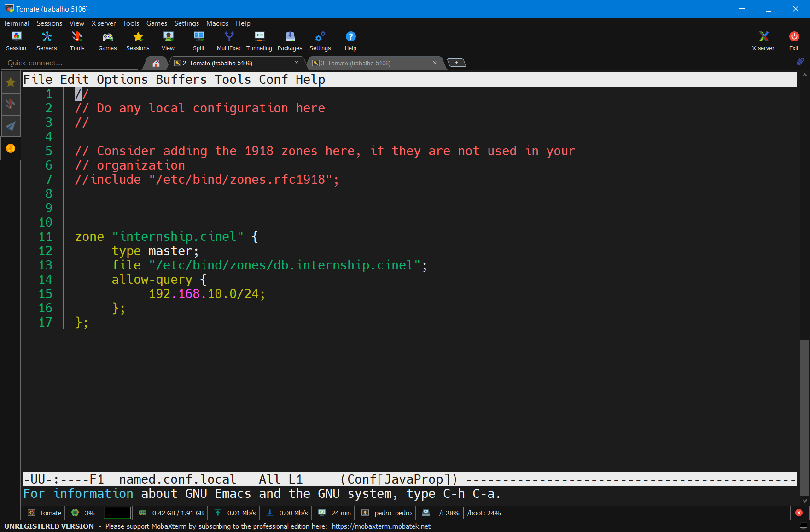Image resolution: width=810 pixels, height=532 pixels.
Task: Click the pedro user icon in status bar
Action: tap(365, 513)
